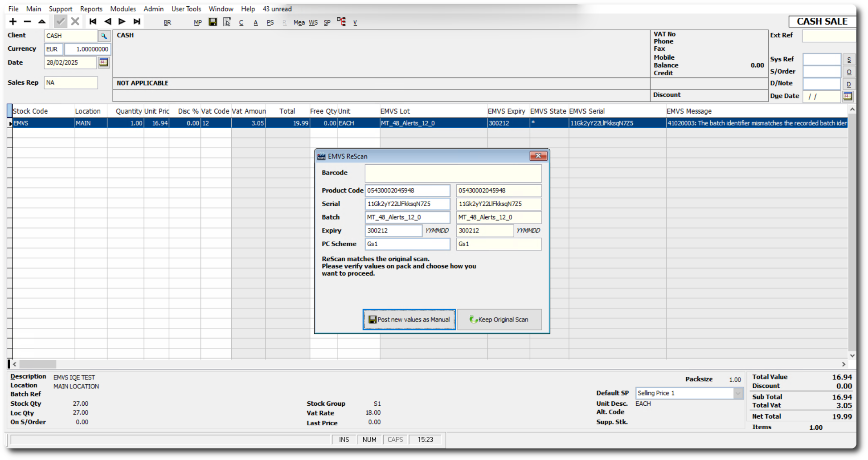Click the Ext Ref input field
The height and width of the screenshot is (460, 868).
pos(829,36)
